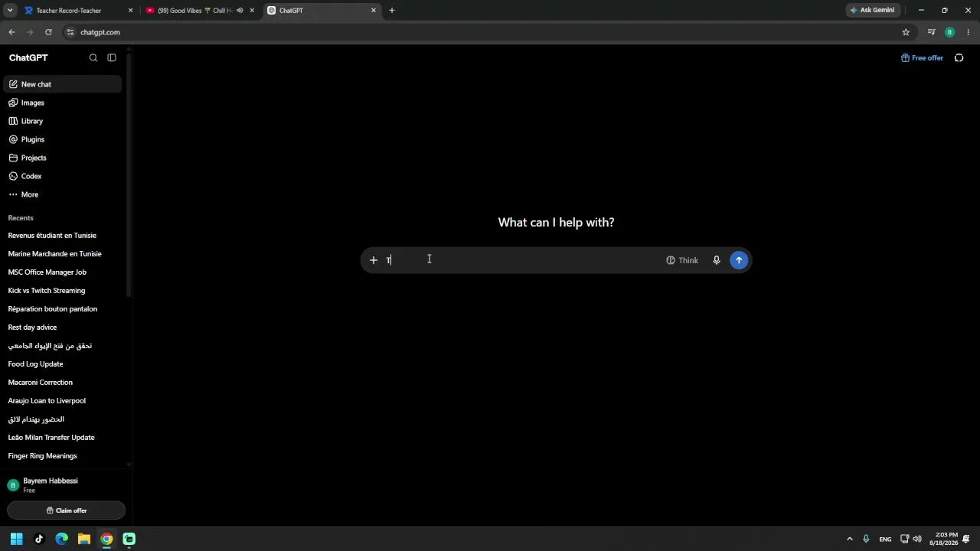The height and width of the screenshot is (551, 980).
Task: Collapse the sidebar with the panel icon
Action: click(x=112, y=58)
